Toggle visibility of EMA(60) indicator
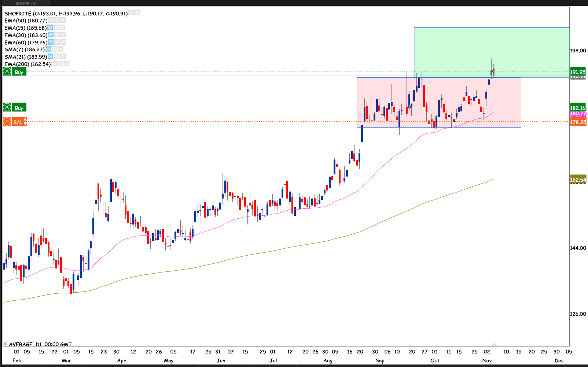 (x=51, y=42)
